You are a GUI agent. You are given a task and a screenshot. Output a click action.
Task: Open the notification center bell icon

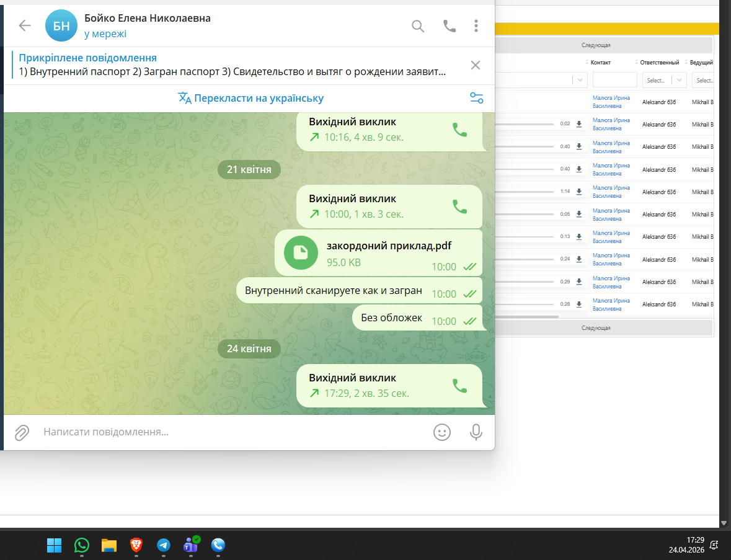(x=714, y=544)
